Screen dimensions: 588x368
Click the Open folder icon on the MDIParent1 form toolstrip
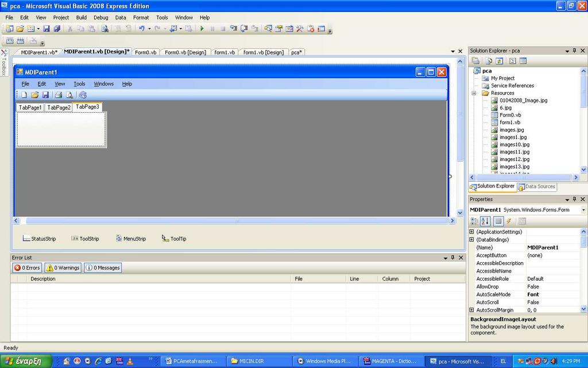[x=35, y=95]
